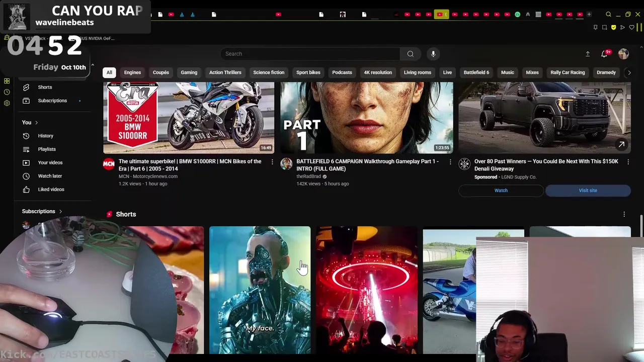Click the browser tab search magnifier

pyautogui.click(x=608, y=15)
